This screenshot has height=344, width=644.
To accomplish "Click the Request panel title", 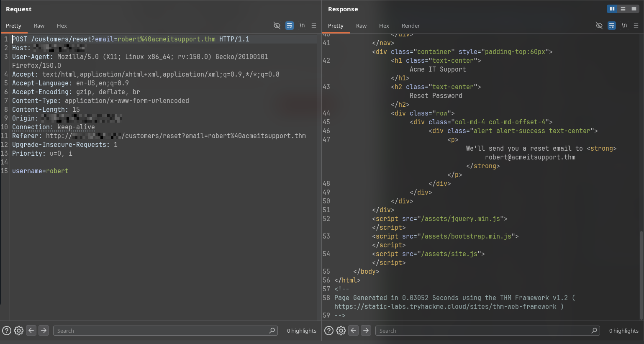I will pos(19,9).
